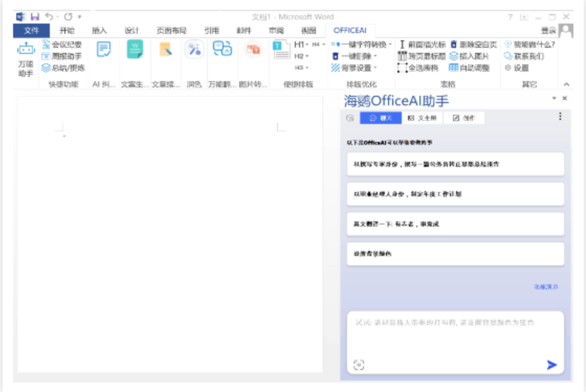The width and height of the screenshot is (586, 392).
Task: Switch to the 创作 tab in panel
Action: (x=464, y=118)
